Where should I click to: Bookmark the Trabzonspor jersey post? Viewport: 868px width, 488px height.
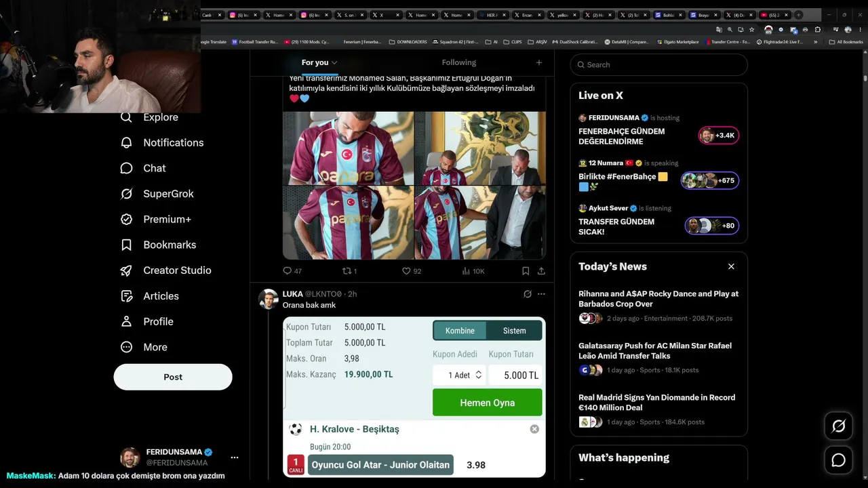[526, 271]
